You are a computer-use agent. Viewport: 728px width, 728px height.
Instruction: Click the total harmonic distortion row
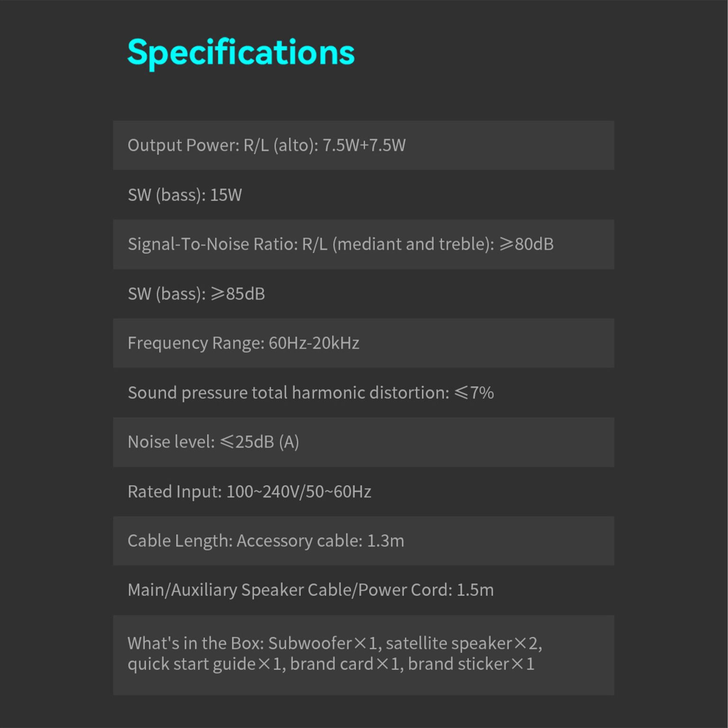point(310,392)
